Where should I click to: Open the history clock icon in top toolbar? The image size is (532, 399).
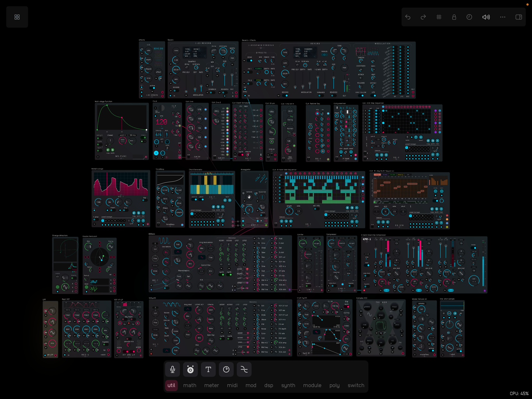pos(469,17)
